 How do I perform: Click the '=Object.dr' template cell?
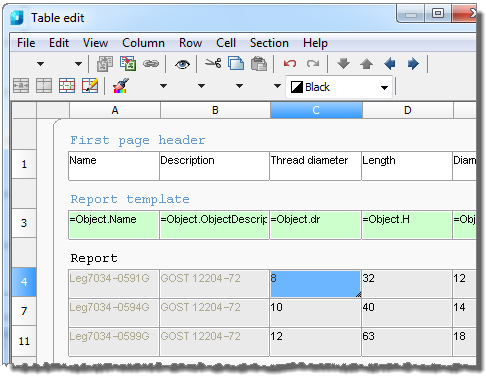(315, 225)
